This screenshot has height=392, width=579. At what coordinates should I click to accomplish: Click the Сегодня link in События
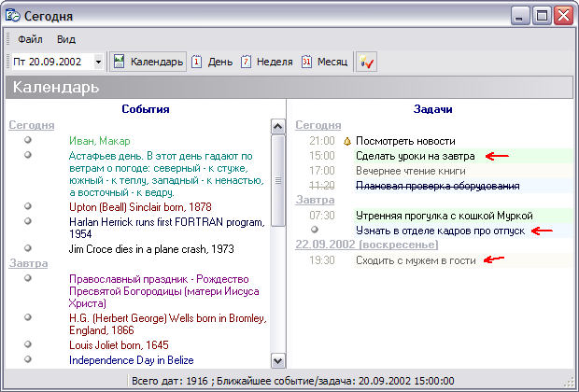point(32,125)
